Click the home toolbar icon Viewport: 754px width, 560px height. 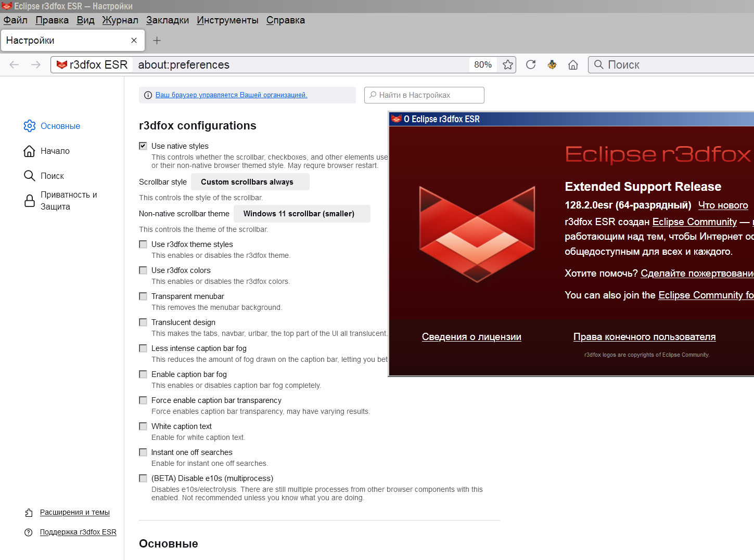point(573,64)
